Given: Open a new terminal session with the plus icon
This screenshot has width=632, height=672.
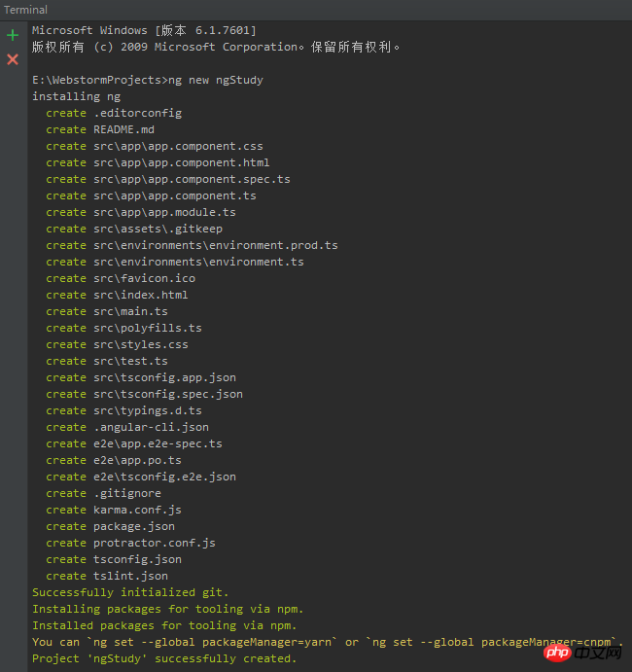Looking at the screenshot, I should pos(13,35).
